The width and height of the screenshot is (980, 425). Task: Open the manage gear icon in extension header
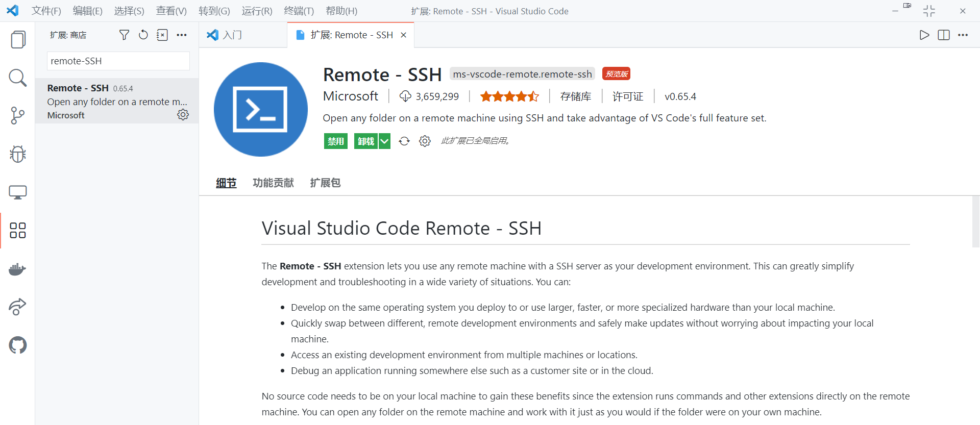click(x=425, y=141)
